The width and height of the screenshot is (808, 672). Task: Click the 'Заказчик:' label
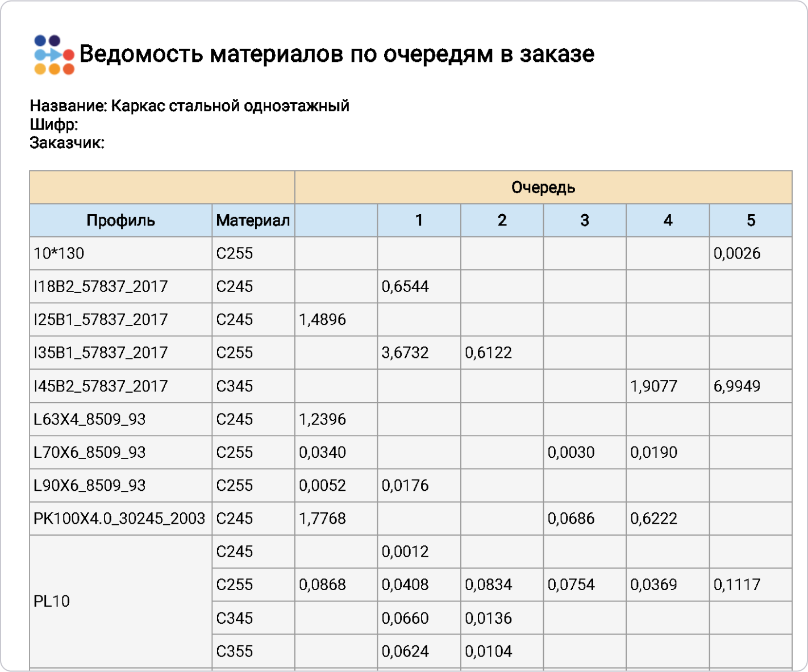click(x=67, y=143)
